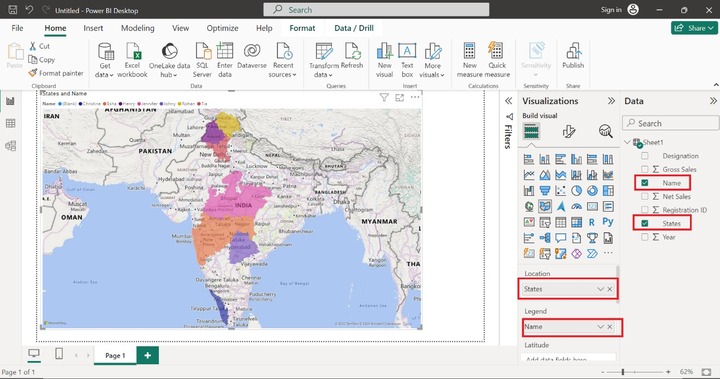Image resolution: width=720 pixels, height=379 pixels.
Task: Switch to the Data / Drill tab
Action: (354, 28)
